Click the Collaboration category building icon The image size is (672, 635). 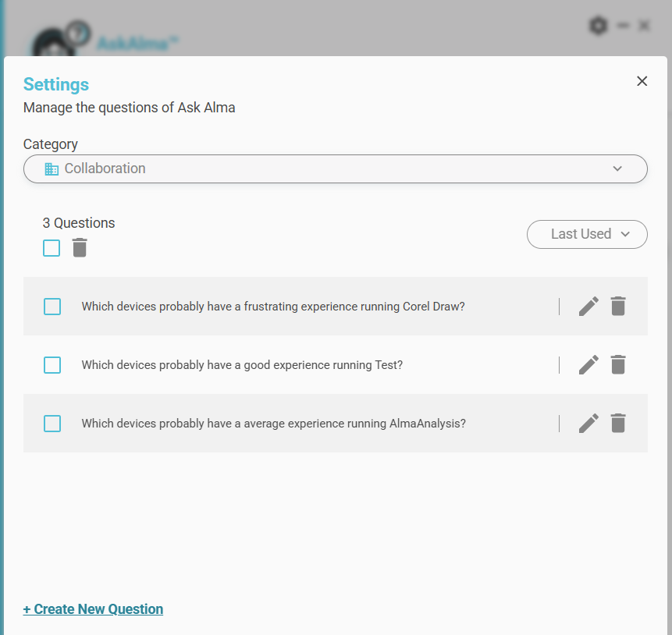coord(52,169)
